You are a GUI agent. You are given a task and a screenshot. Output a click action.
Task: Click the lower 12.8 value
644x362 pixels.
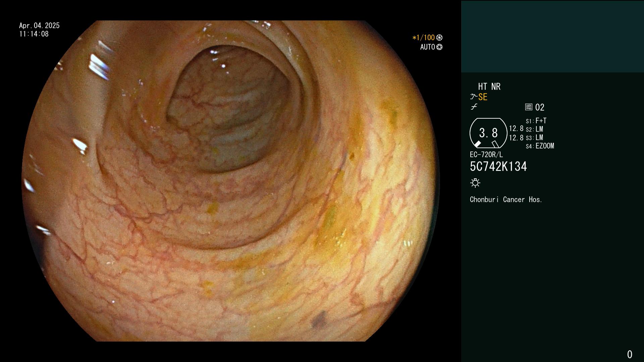[516, 138]
